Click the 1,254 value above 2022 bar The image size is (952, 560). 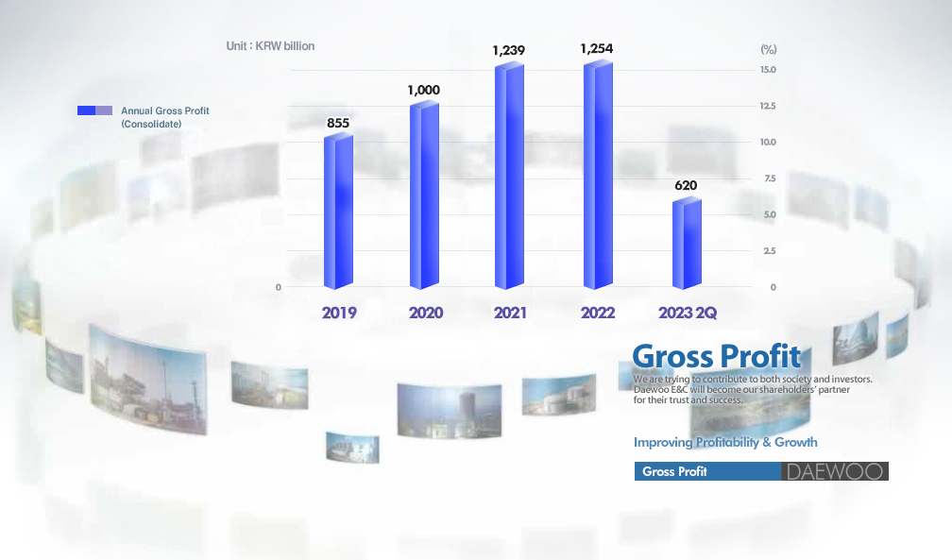click(597, 48)
